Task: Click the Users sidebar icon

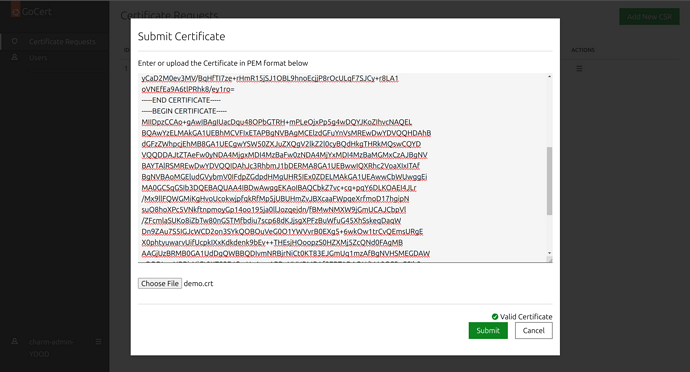Action: pyautogui.click(x=15, y=57)
